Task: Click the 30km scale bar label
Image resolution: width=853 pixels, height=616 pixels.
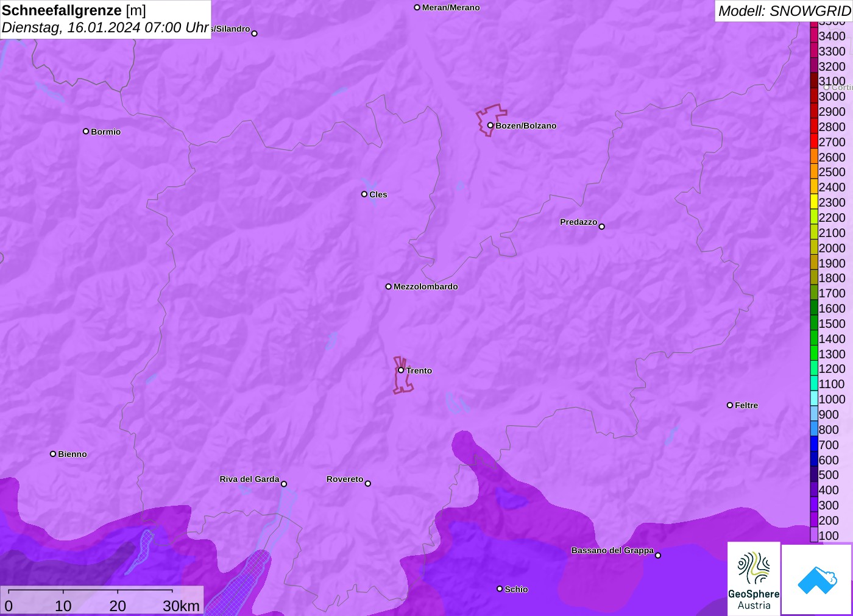Action: point(181,606)
